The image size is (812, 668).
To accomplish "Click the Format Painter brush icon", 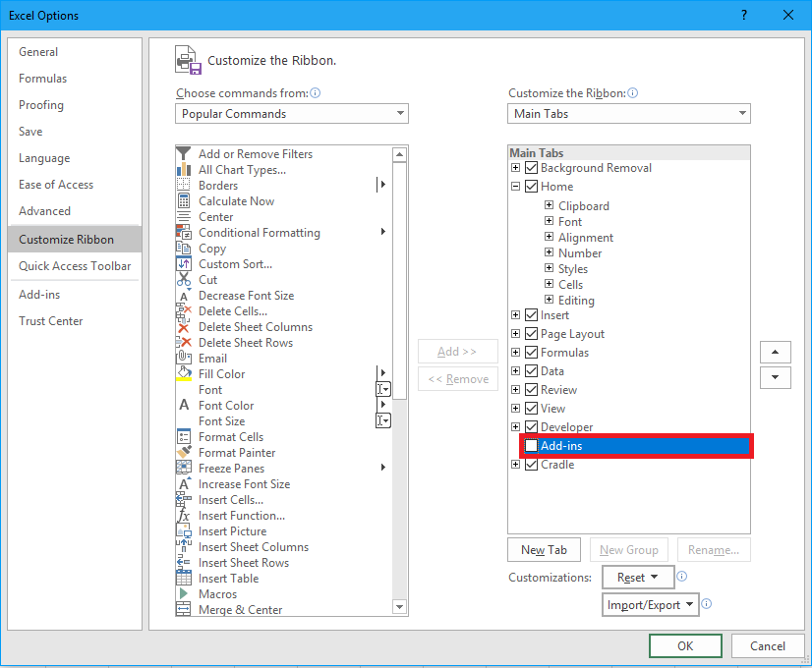I will click(x=183, y=452).
